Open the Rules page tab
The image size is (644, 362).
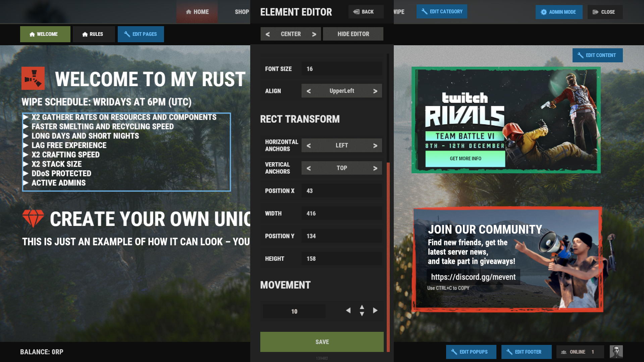93,34
